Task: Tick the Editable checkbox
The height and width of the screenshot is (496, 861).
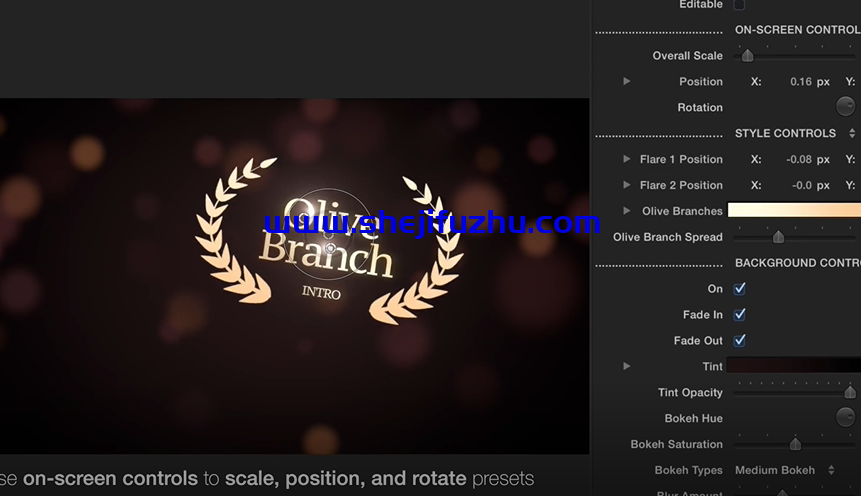Action: tap(739, 4)
